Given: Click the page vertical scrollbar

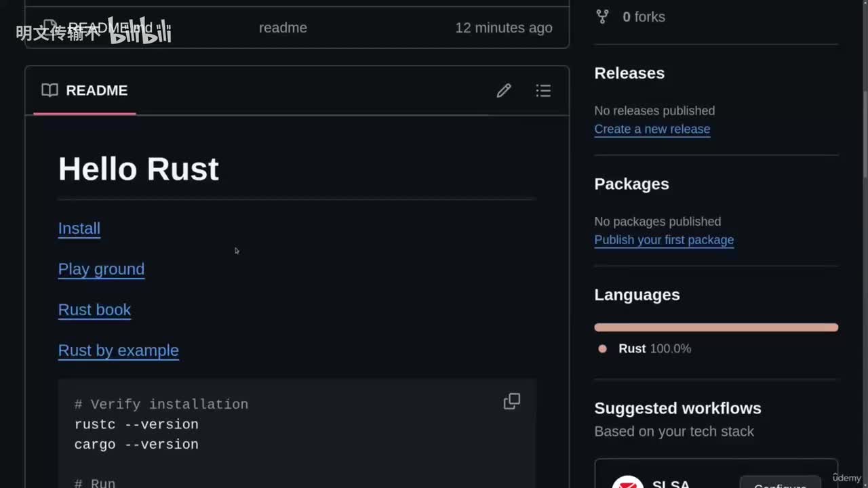Looking at the screenshot, I should tap(864, 136).
